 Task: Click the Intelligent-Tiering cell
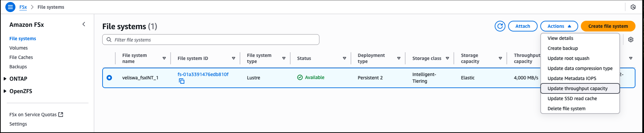pos(424,78)
